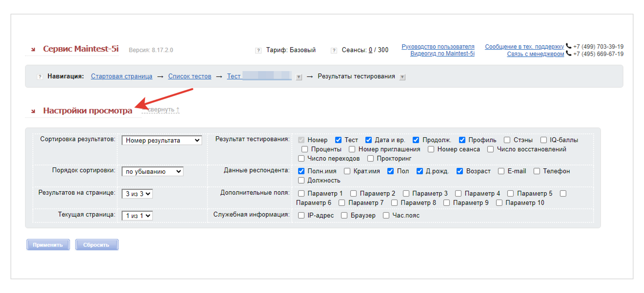Click the help icon before Навигация
This screenshot has height=293, width=644.
[40, 77]
